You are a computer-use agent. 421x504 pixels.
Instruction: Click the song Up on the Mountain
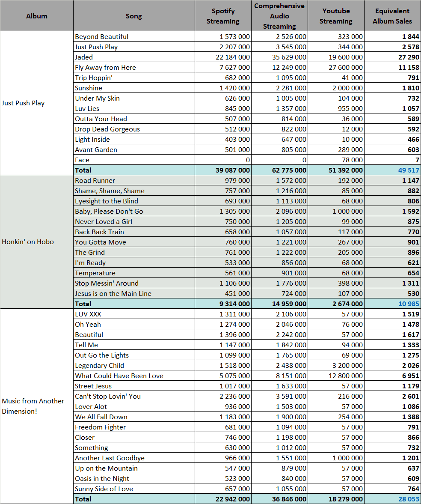coord(134,468)
